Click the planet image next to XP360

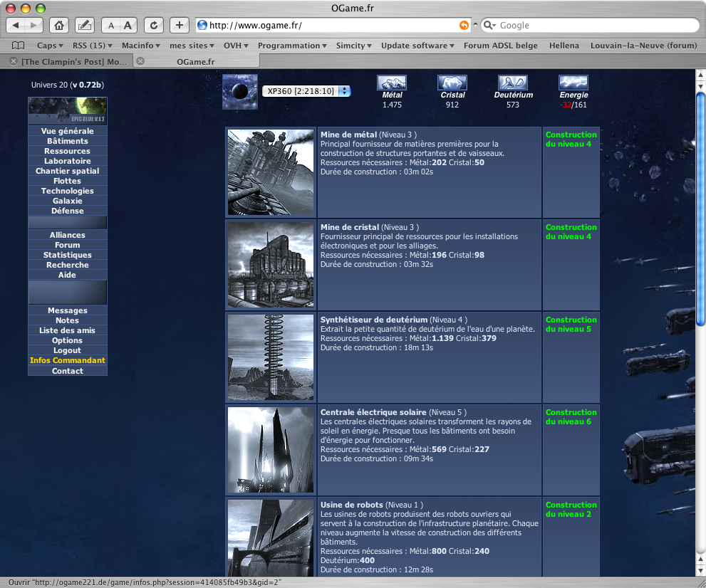pyautogui.click(x=240, y=92)
